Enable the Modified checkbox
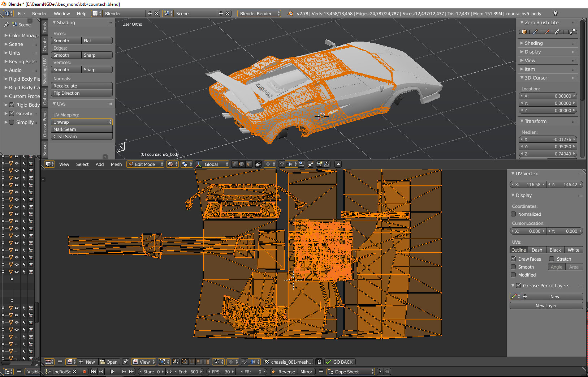Screen dimensions: 588x377 point(513,275)
